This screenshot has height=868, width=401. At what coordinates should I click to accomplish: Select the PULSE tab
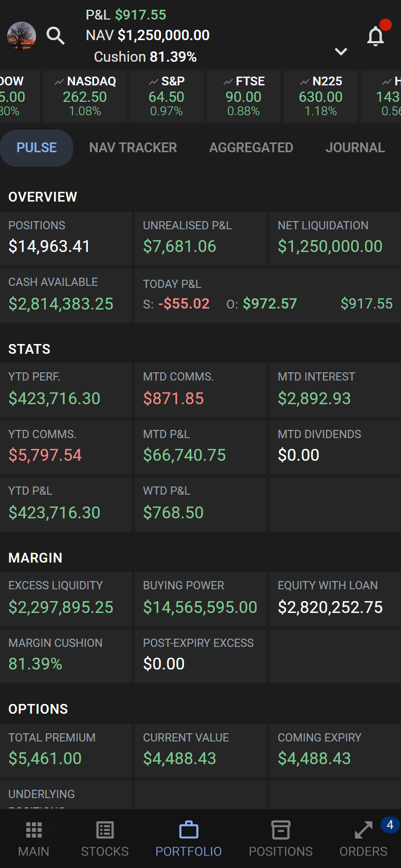[37, 148]
